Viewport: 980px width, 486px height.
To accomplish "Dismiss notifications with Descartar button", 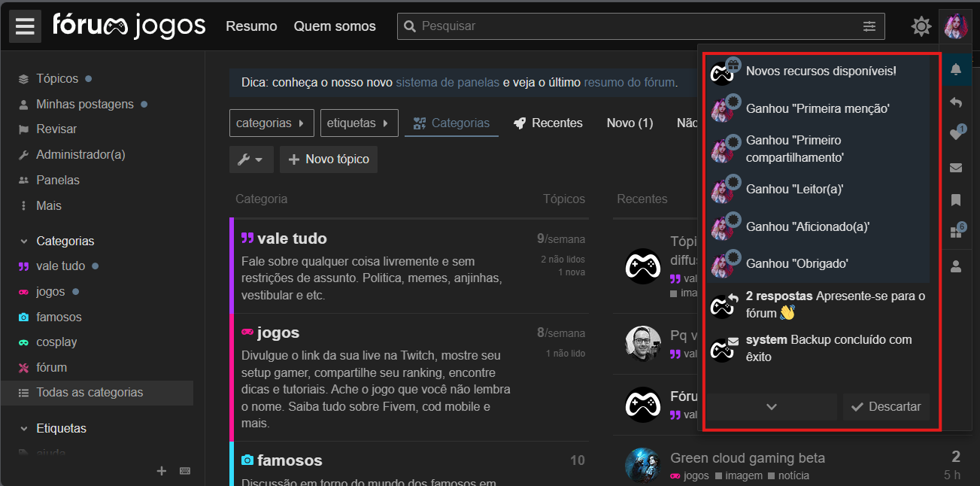I will (886, 407).
